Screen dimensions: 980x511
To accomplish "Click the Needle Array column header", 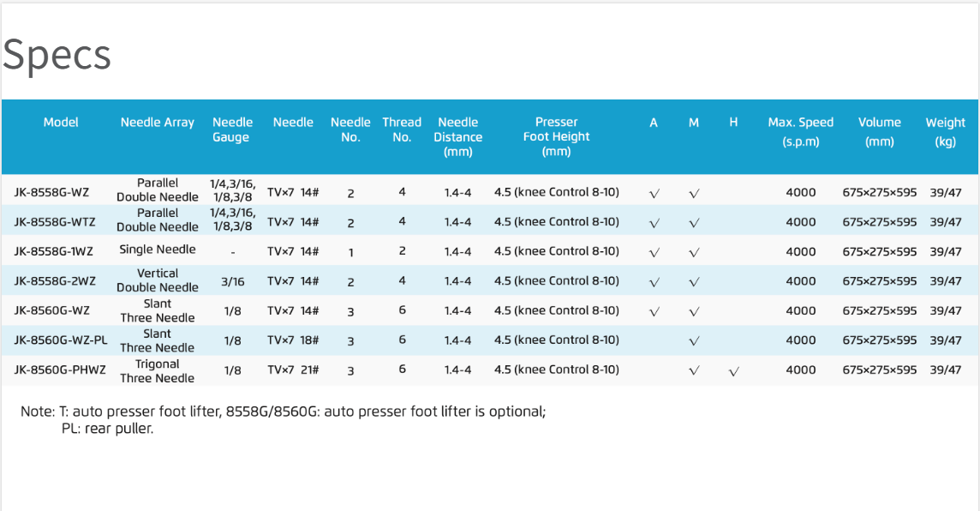I will coord(158,123).
